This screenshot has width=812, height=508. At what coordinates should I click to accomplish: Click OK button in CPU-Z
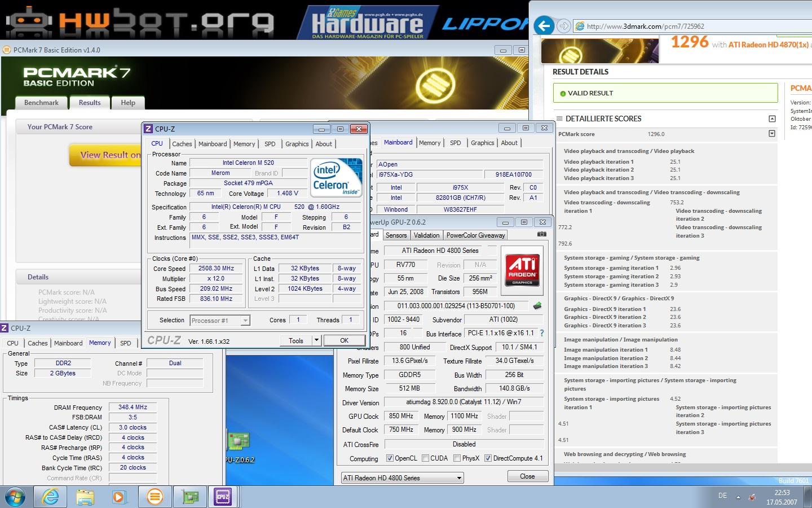pos(344,340)
